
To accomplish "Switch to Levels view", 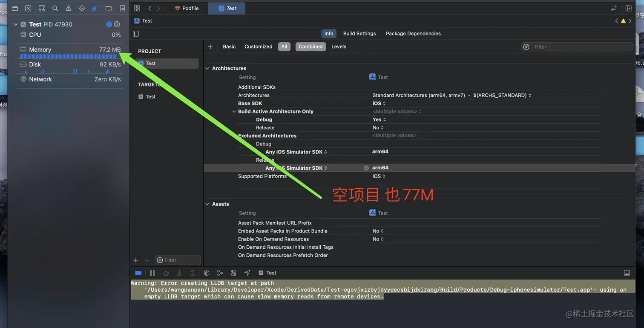I will [339, 46].
